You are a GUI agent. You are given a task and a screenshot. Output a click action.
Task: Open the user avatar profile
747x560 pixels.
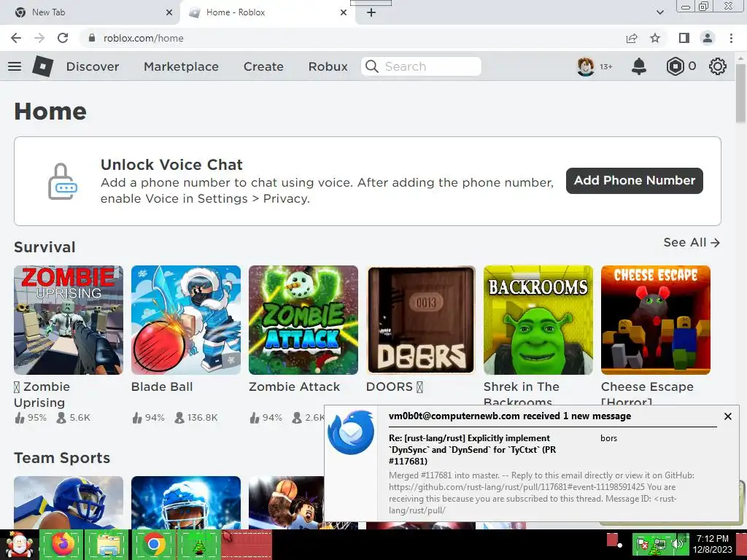point(586,66)
